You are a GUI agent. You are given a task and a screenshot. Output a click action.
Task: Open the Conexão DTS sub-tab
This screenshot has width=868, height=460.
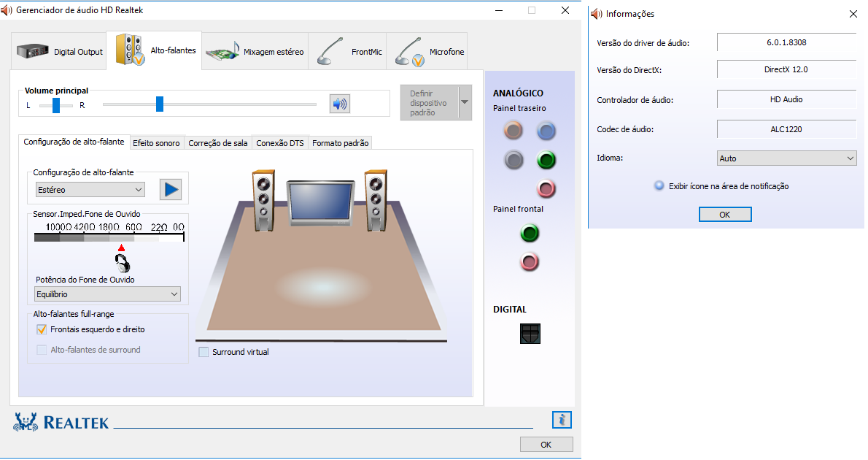tap(280, 143)
